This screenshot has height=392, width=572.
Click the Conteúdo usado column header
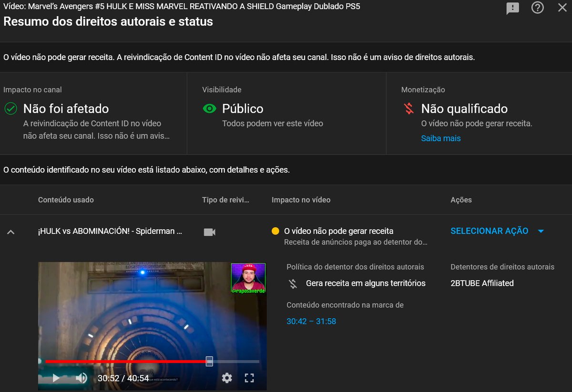pyautogui.click(x=66, y=200)
